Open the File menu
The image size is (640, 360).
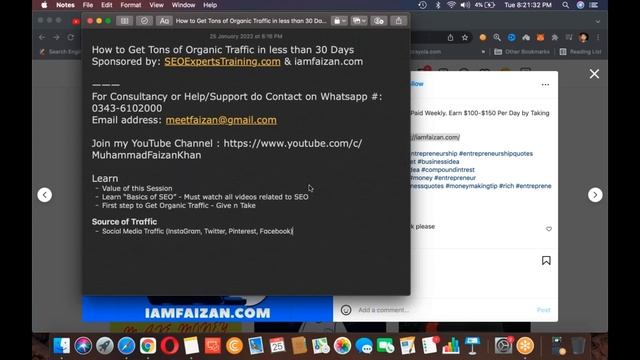click(x=88, y=5)
